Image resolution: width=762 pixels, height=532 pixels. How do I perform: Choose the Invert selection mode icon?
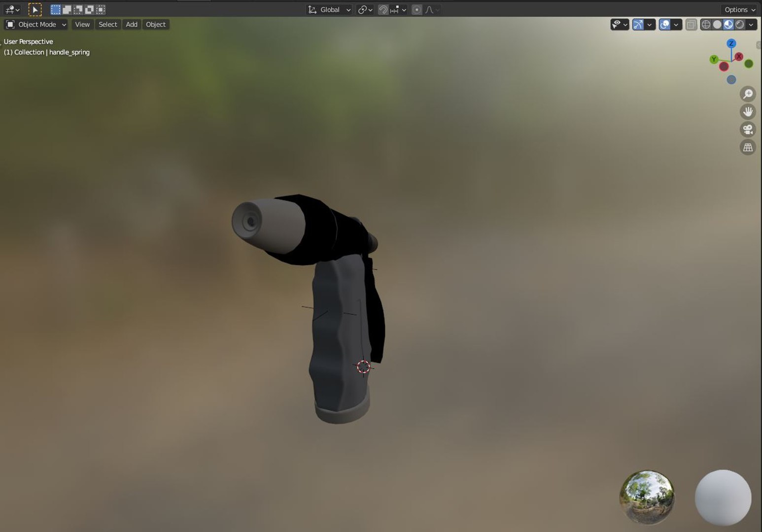pos(89,9)
